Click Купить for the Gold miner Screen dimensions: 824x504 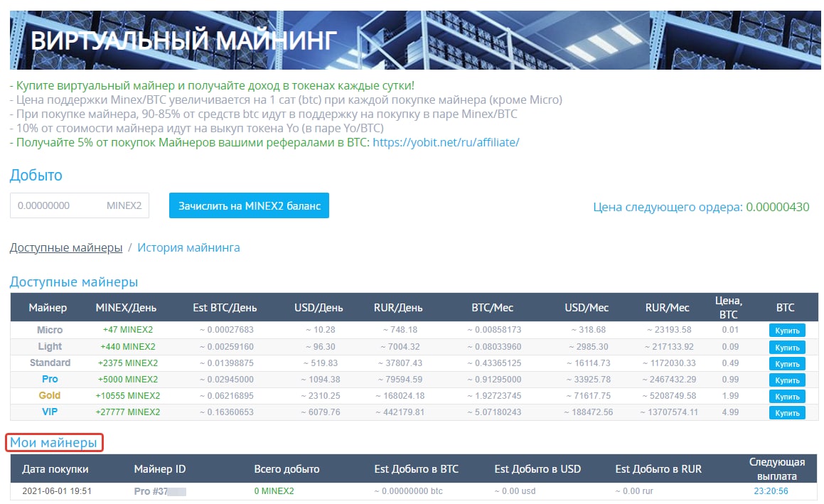click(787, 396)
